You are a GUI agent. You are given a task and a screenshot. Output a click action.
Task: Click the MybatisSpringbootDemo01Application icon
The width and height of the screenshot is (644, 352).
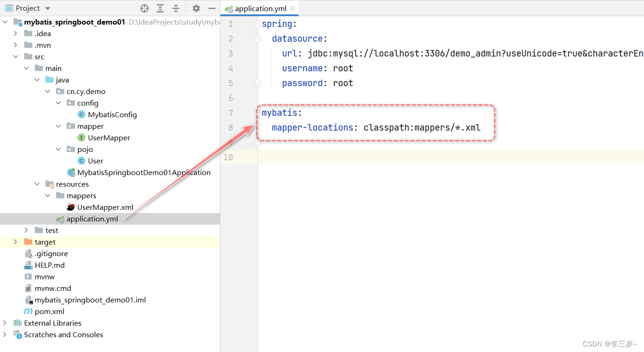tap(71, 172)
